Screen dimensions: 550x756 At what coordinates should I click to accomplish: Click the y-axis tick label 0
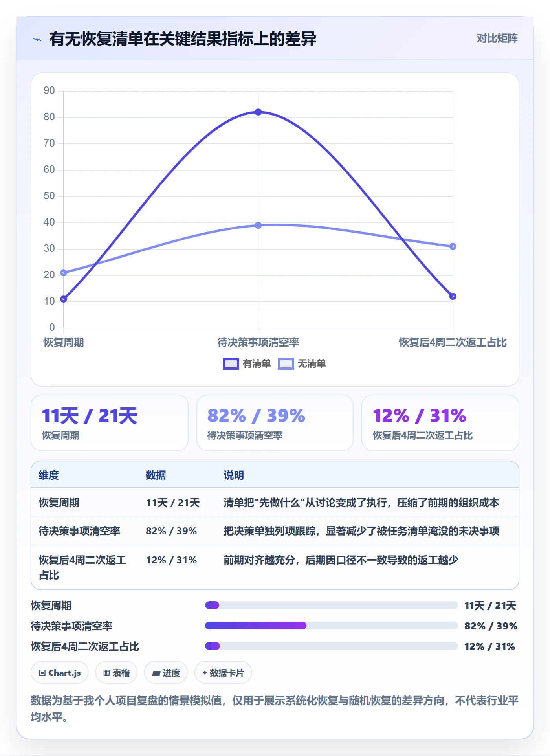click(x=52, y=328)
